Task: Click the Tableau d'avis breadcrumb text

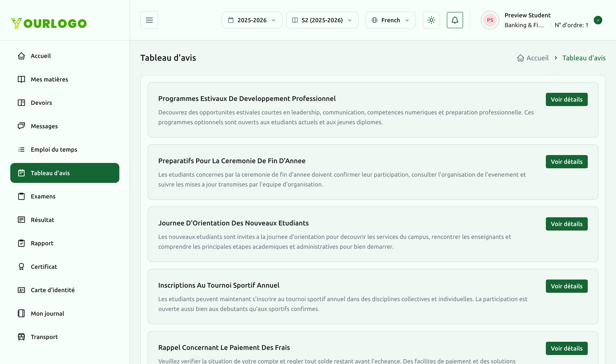Action: pyautogui.click(x=584, y=58)
